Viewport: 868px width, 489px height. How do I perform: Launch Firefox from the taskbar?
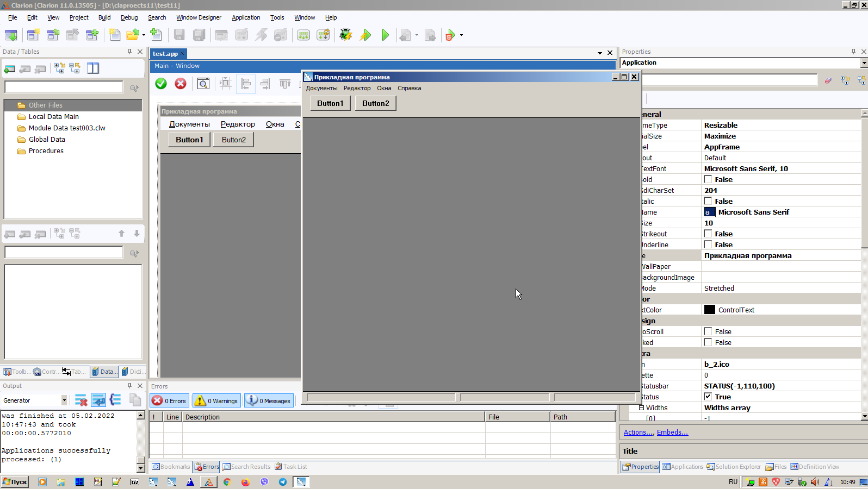point(246,482)
